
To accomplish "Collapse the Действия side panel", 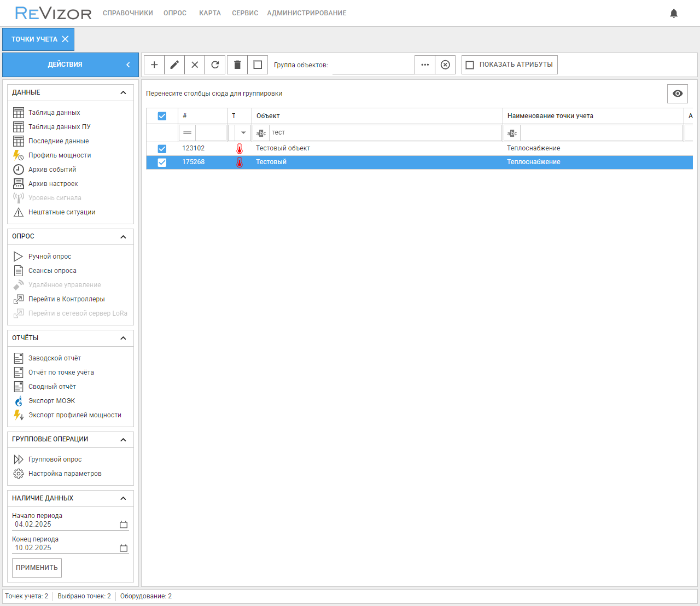I will pos(128,65).
